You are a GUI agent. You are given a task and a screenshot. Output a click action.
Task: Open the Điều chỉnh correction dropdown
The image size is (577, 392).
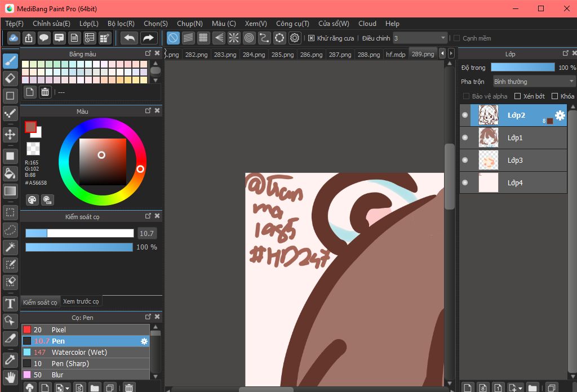click(420, 38)
